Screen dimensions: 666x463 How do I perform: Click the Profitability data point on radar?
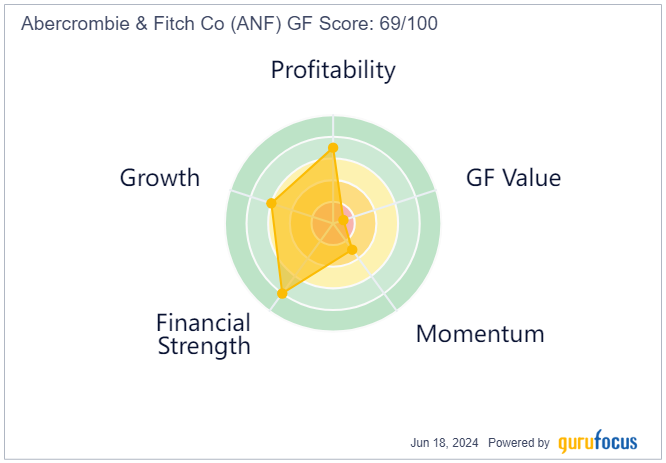pyautogui.click(x=333, y=148)
